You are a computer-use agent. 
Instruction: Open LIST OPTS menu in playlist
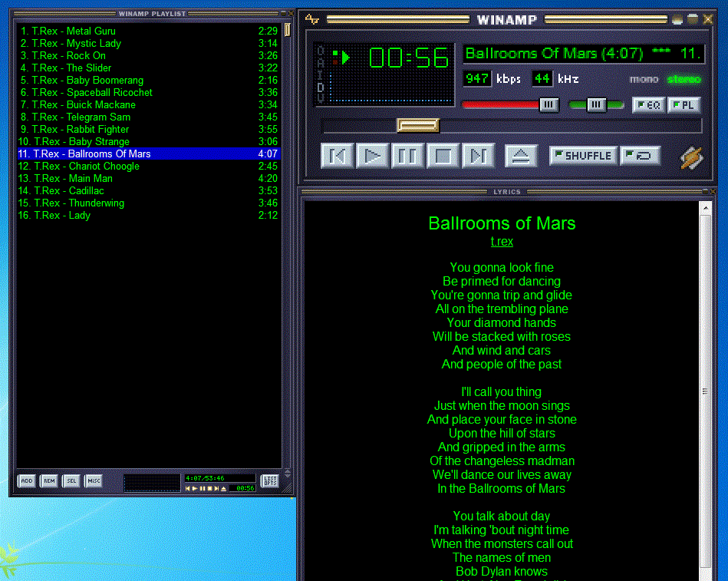click(x=270, y=480)
